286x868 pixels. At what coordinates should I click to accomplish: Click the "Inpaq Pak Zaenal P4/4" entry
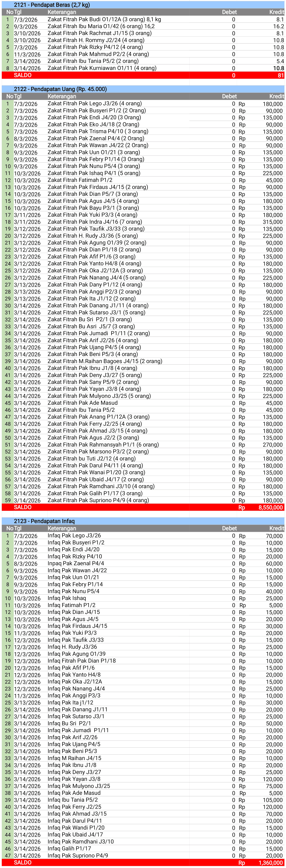[76, 563]
